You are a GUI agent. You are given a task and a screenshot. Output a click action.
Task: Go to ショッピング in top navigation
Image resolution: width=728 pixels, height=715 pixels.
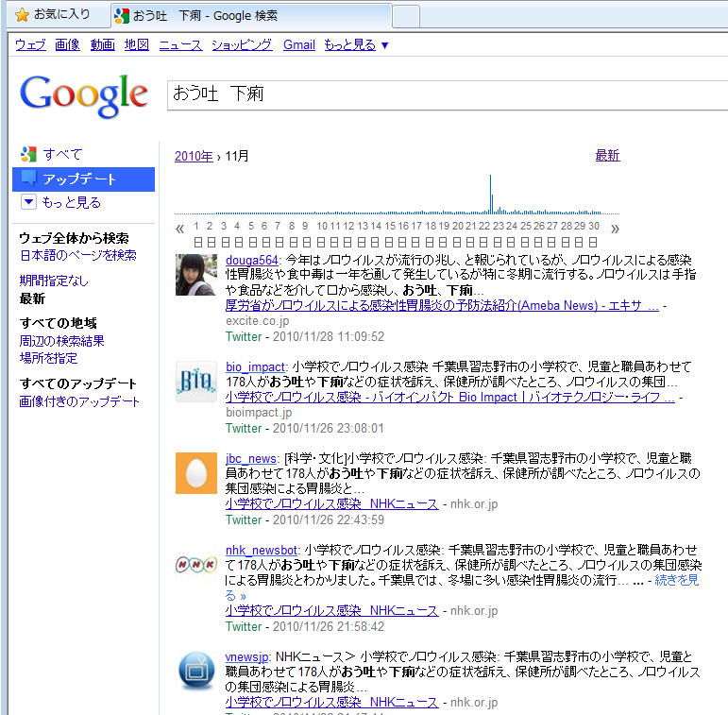coord(242,44)
